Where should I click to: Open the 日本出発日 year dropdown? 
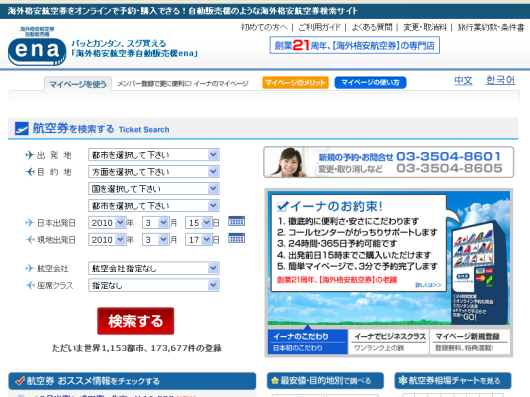[x=107, y=223]
